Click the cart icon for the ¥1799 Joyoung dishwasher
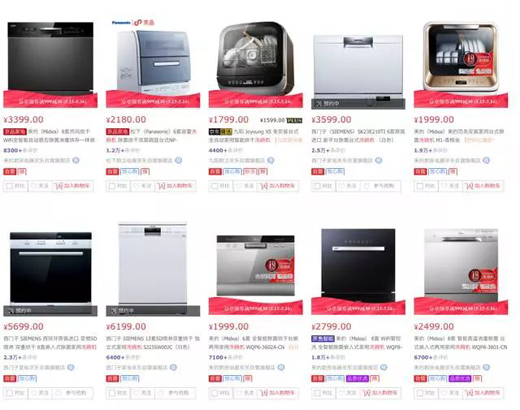Screen dimensions: 520x410 click(x=264, y=186)
